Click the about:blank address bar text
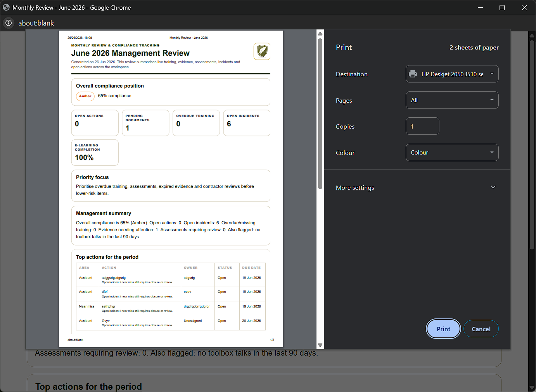The height and width of the screenshot is (392, 536). 36,23
